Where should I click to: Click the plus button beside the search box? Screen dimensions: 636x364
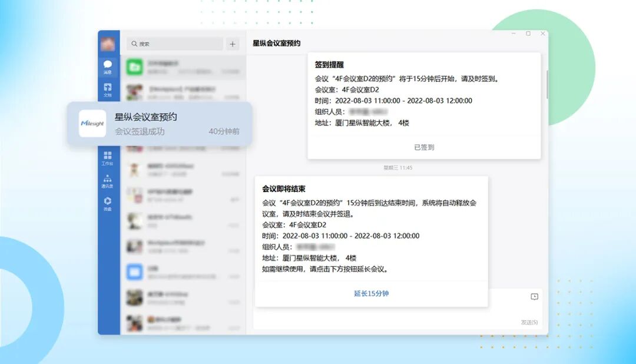point(233,44)
